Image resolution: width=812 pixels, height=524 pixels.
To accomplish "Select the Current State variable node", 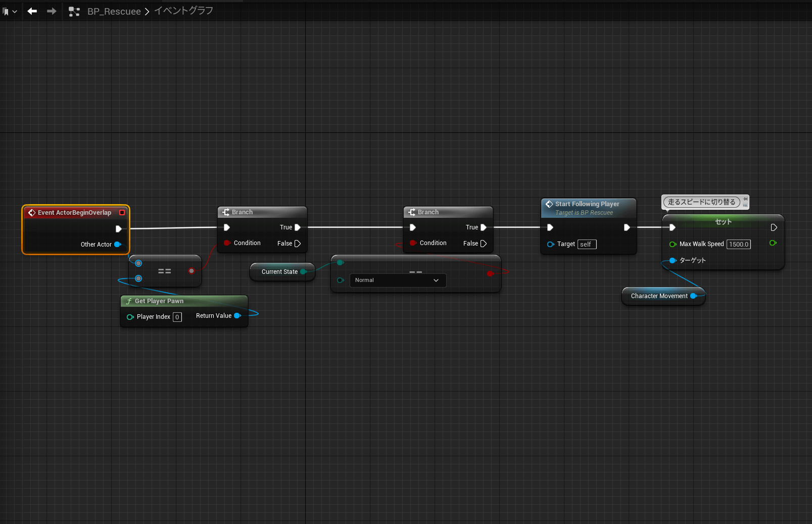I will click(279, 272).
